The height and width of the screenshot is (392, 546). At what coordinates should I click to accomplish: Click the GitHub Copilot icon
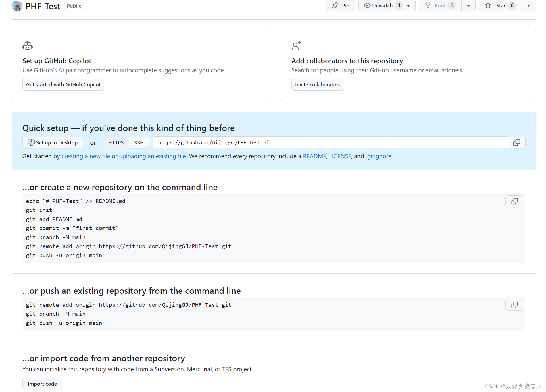click(28, 46)
